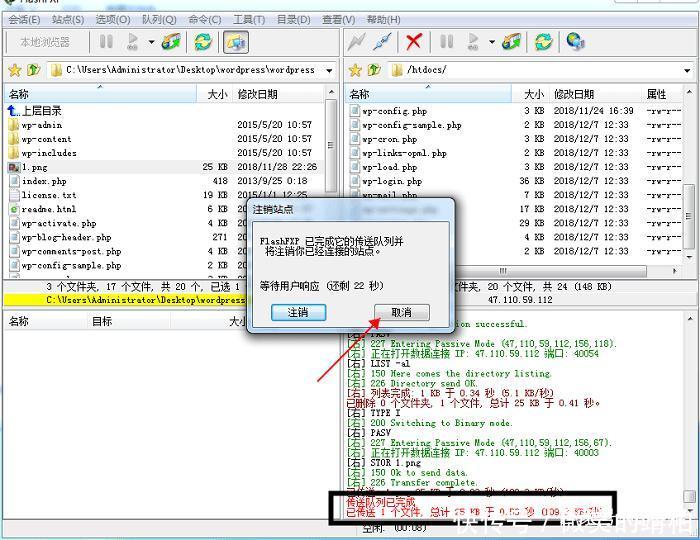This screenshot has height=540, width=700.
Task: Click the right pane refresh icon
Action: (x=543, y=42)
